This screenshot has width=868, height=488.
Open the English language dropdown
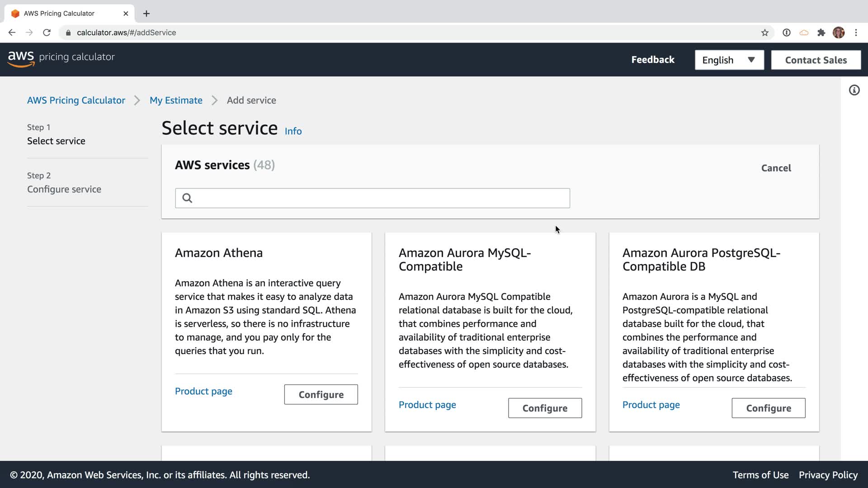click(x=729, y=60)
